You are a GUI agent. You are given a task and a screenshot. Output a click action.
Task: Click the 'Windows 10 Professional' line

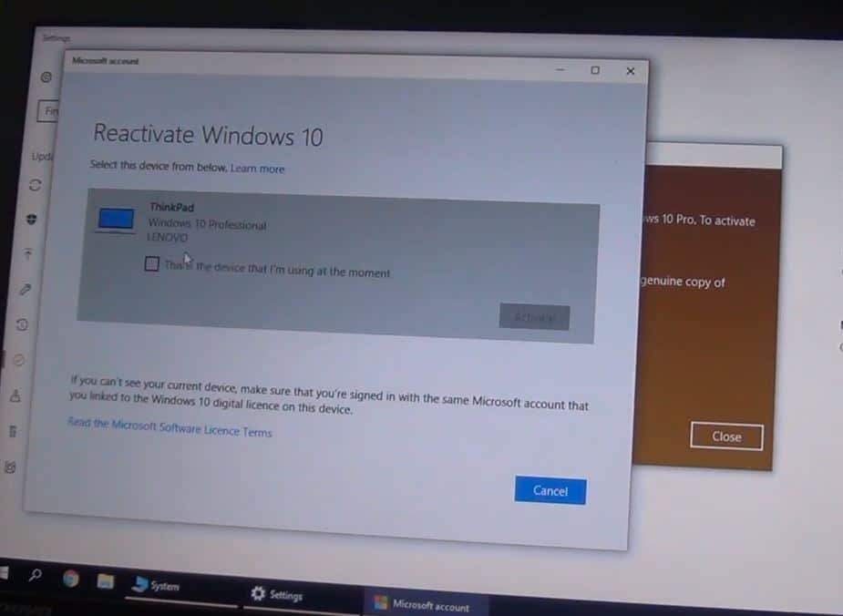pyautogui.click(x=208, y=223)
